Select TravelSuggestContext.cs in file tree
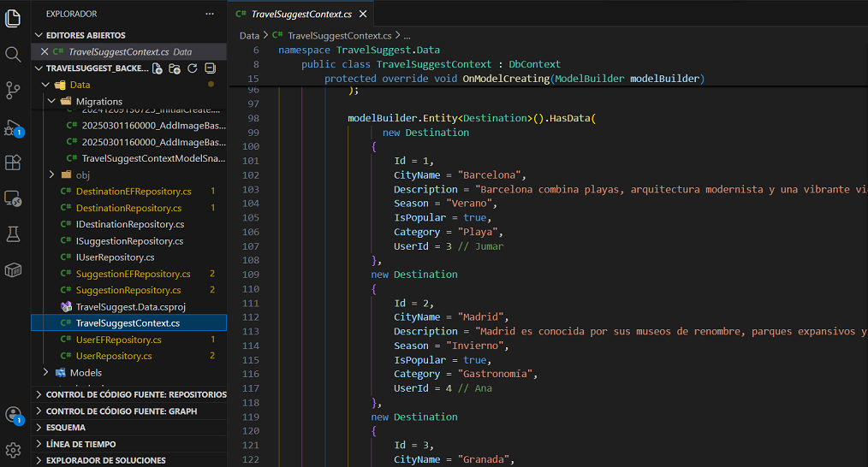868x467 pixels. pos(128,323)
